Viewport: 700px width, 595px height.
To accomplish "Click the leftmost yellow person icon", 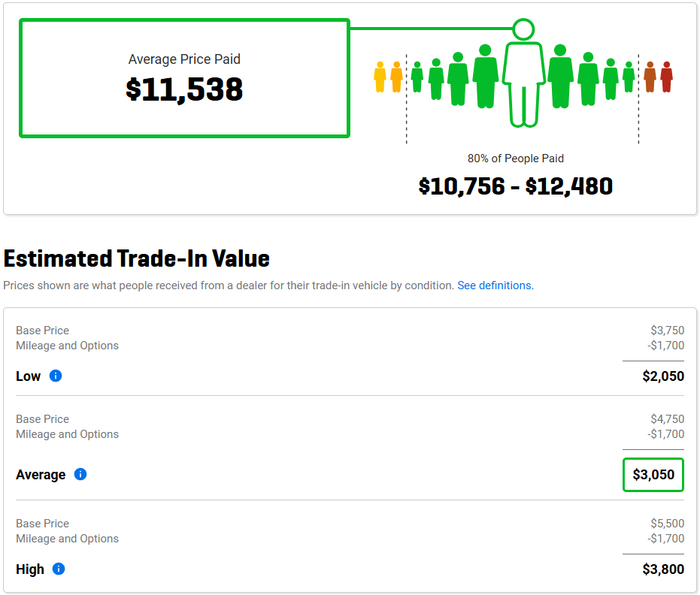I will coord(380,77).
